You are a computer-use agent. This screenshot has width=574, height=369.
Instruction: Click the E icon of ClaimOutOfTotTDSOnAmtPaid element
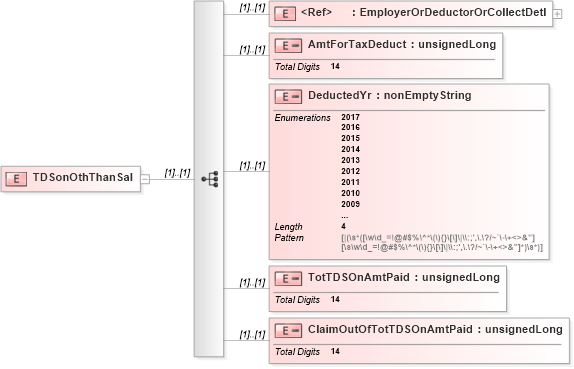tap(288, 331)
